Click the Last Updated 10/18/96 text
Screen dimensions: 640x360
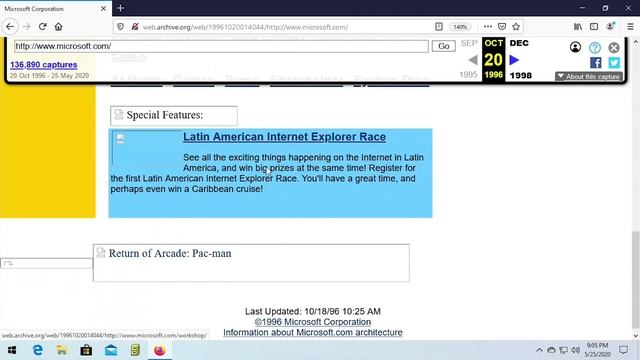[313, 311]
